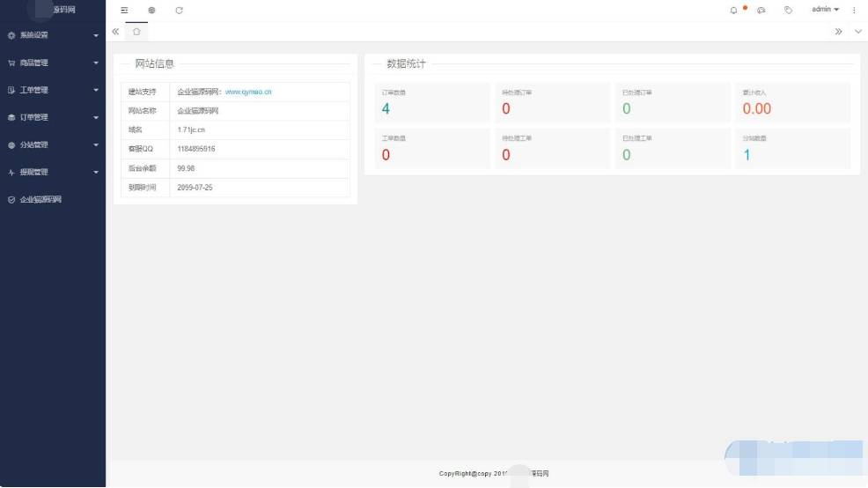This screenshot has height=488, width=868.
Task: Click the globe website icon in top bar
Action: (x=151, y=11)
